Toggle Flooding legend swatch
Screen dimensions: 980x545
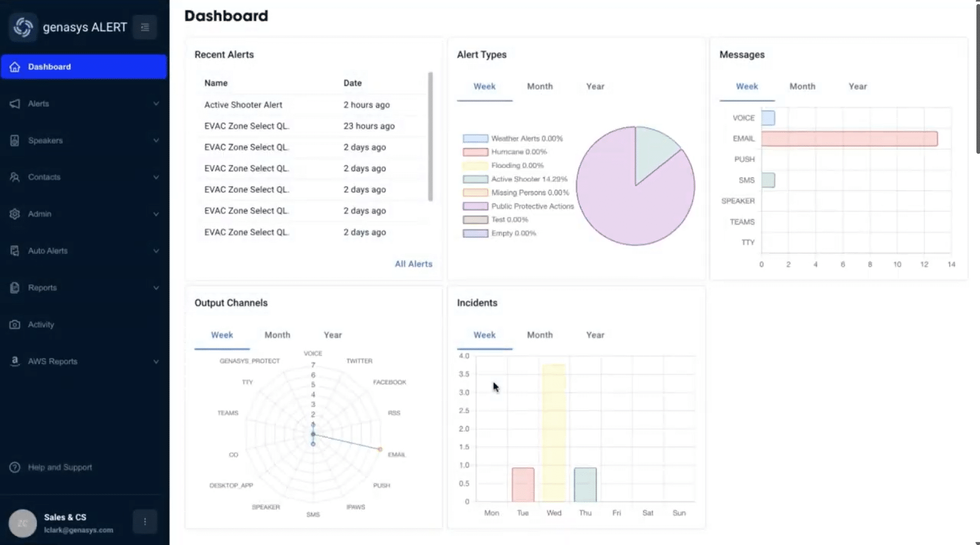click(475, 165)
